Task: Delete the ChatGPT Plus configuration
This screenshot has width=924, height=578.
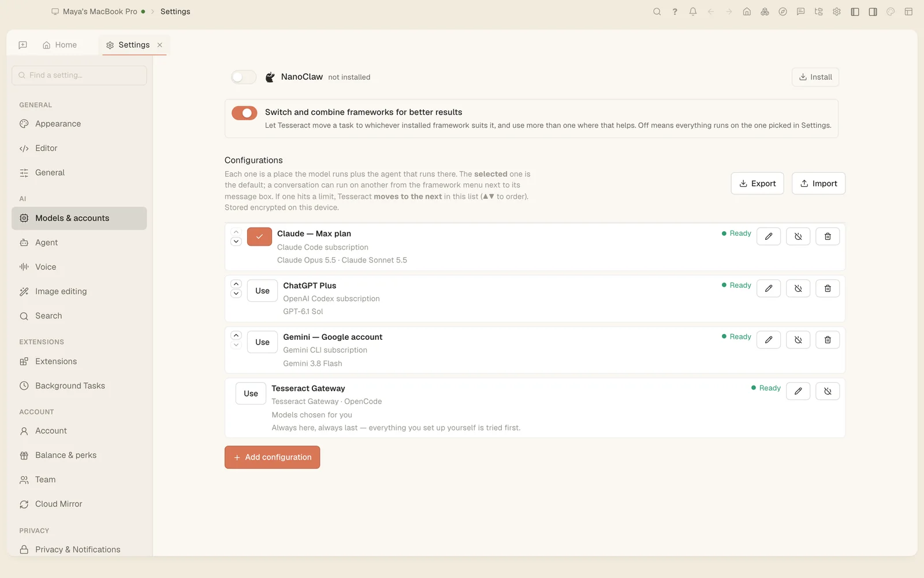Action: pos(828,288)
